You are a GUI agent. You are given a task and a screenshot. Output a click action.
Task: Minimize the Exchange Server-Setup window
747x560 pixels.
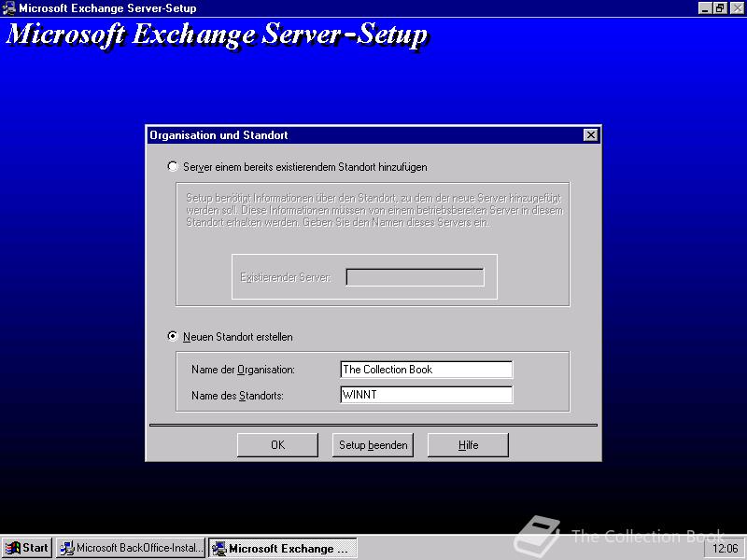[x=706, y=8]
